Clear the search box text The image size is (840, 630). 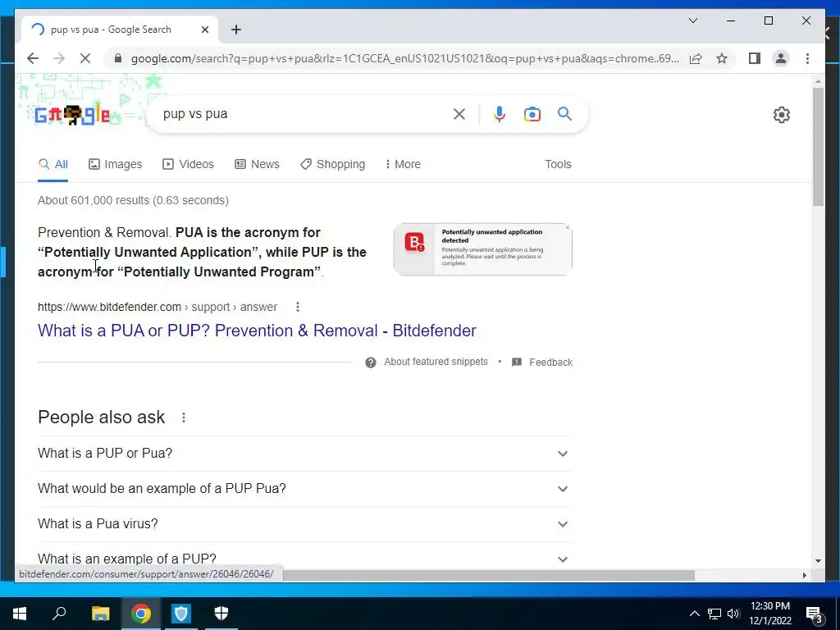(459, 113)
